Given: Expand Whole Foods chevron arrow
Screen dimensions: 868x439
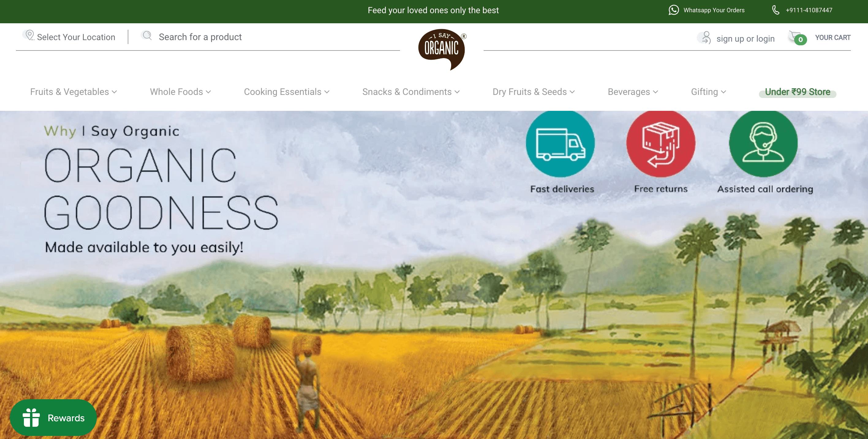Looking at the screenshot, I should [208, 92].
